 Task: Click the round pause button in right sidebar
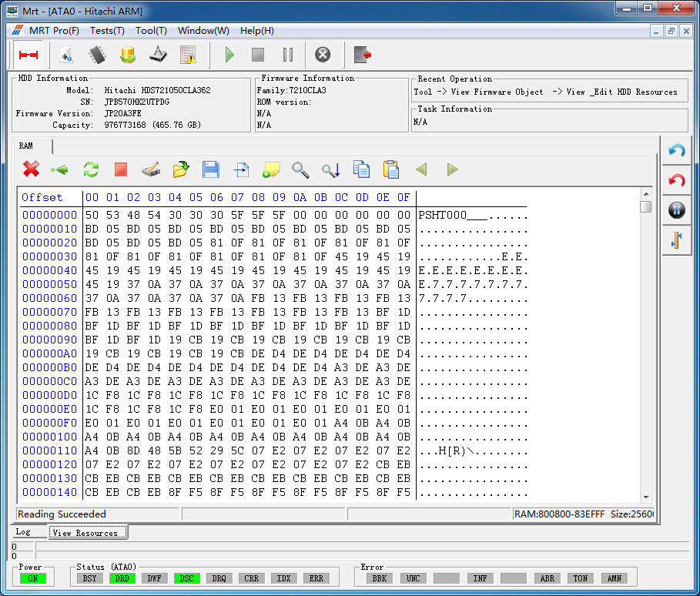point(677,210)
